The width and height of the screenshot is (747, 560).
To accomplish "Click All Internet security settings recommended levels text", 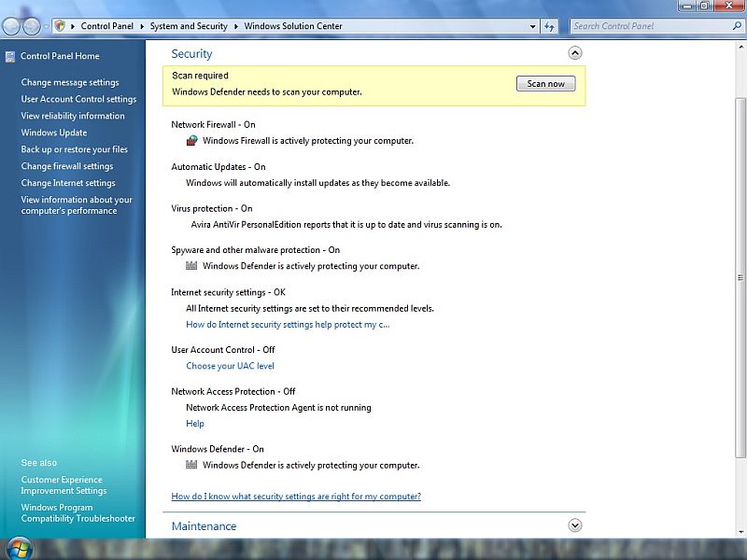I will (310, 309).
